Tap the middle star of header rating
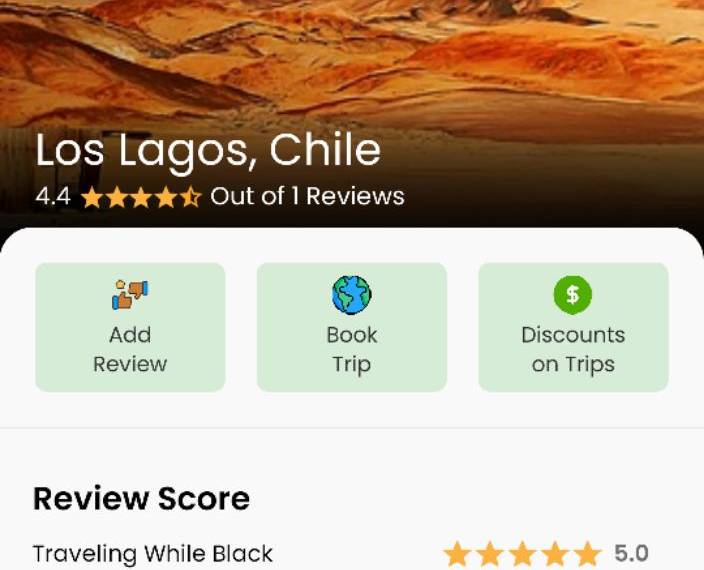This screenshot has width=704, height=570. tap(141, 197)
